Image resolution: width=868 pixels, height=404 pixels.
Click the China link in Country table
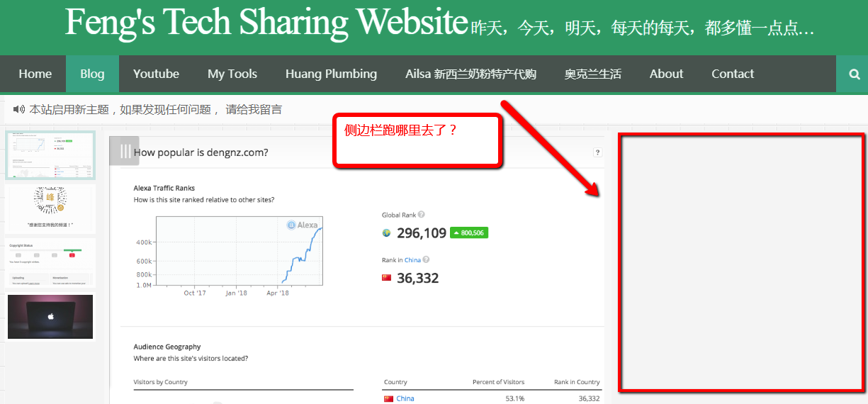click(x=405, y=398)
